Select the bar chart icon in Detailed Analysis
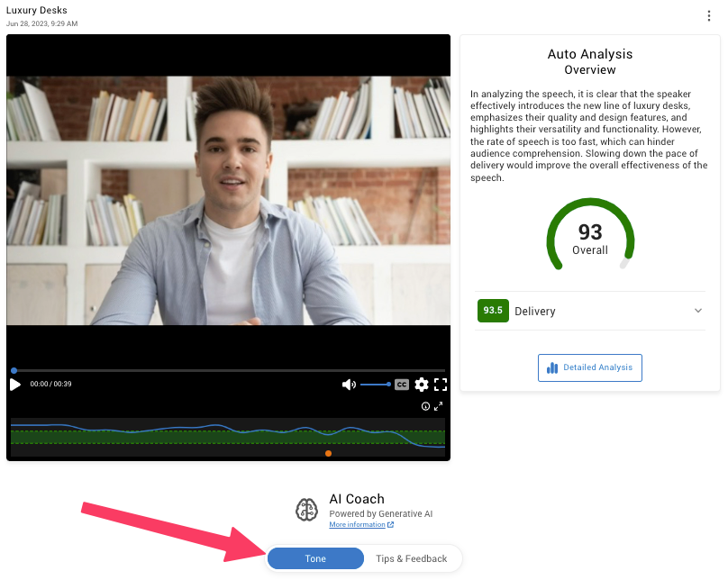The image size is (728, 580). 551,367
